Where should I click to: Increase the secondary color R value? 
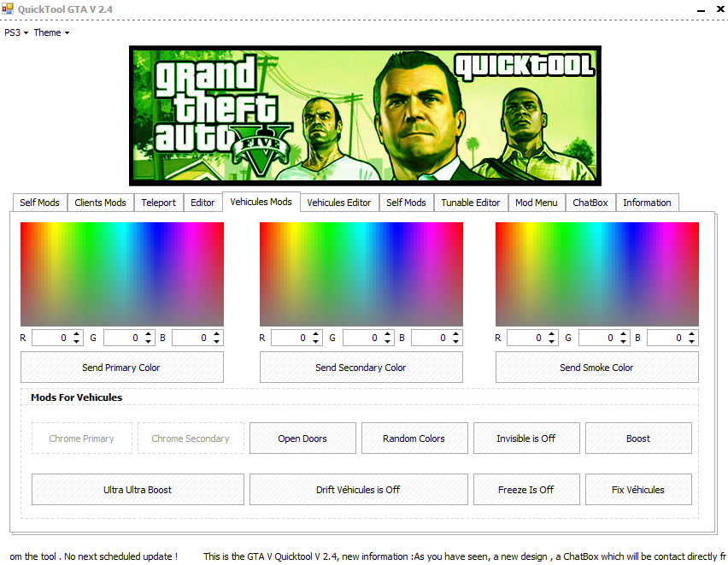pos(316,333)
